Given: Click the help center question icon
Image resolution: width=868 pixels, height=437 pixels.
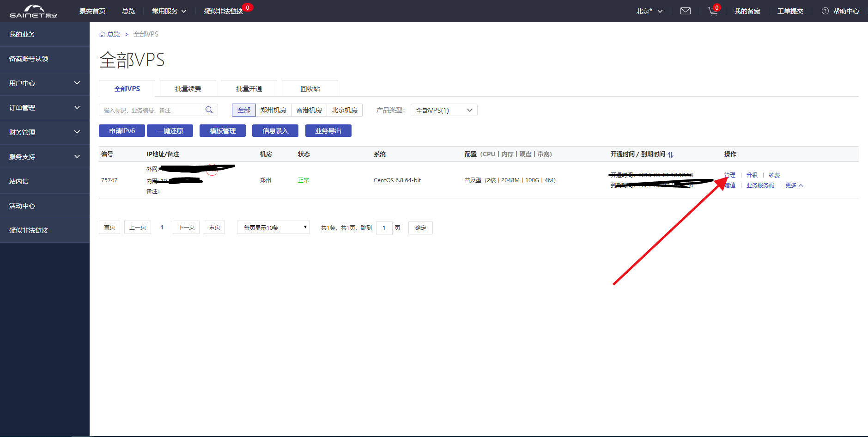Looking at the screenshot, I should pos(825,11).
